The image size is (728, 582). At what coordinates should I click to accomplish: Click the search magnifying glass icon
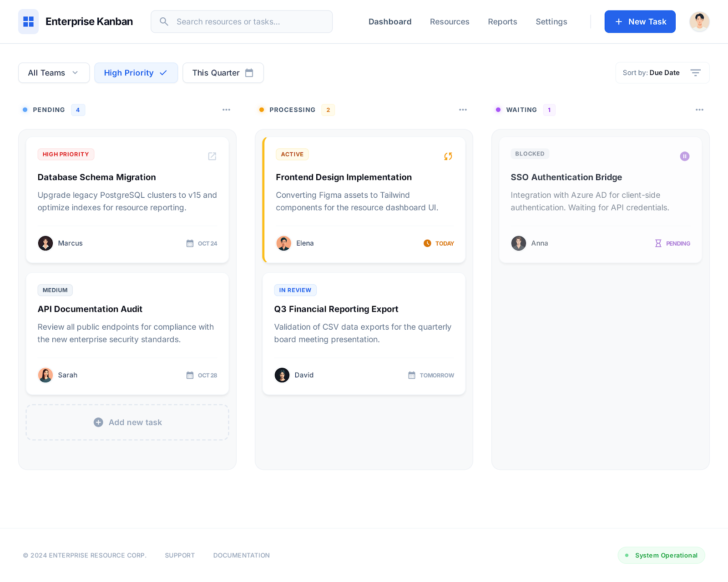tap(164, 21)
